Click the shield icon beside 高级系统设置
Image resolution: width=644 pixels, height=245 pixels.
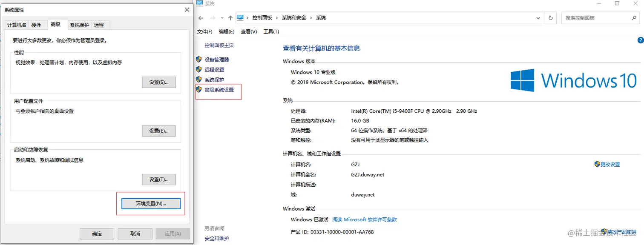tap(198, 90)
